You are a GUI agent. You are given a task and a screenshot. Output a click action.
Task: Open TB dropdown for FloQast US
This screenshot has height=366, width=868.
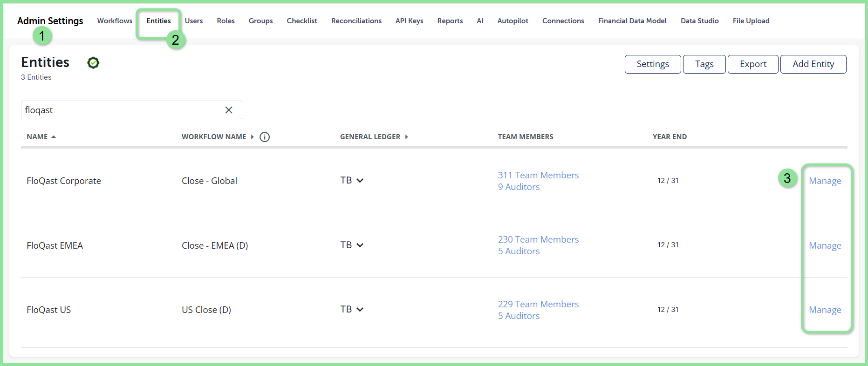pos(352,309)
